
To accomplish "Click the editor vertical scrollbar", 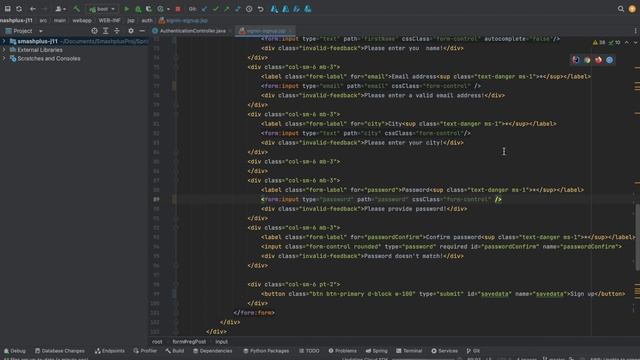I will tap(637, 237).
